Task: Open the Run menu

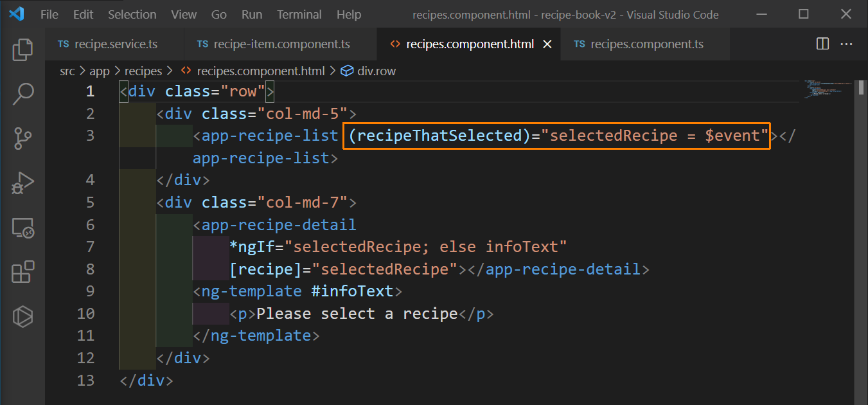Action: click(x=252, y=14)
